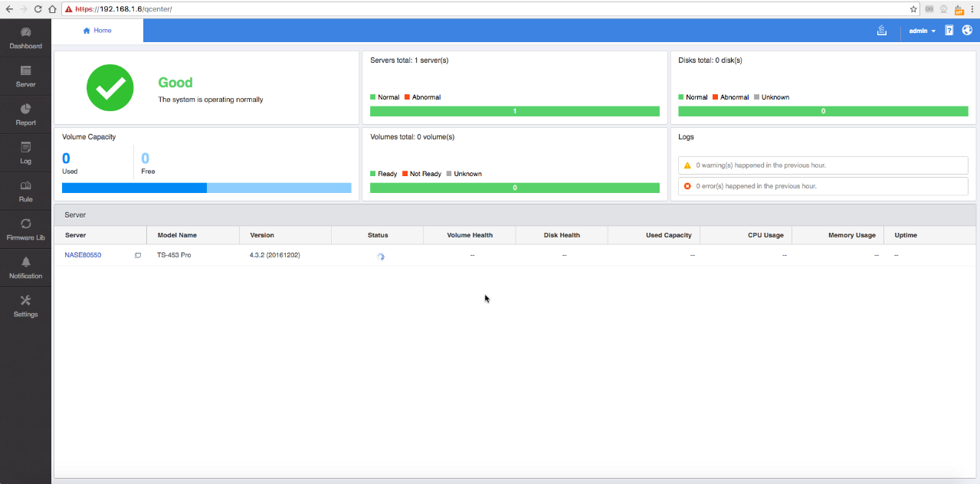The height and width of the screenshot is (484, 980).
Task: Open the Report section in sidebar
Action: [25, 115]
